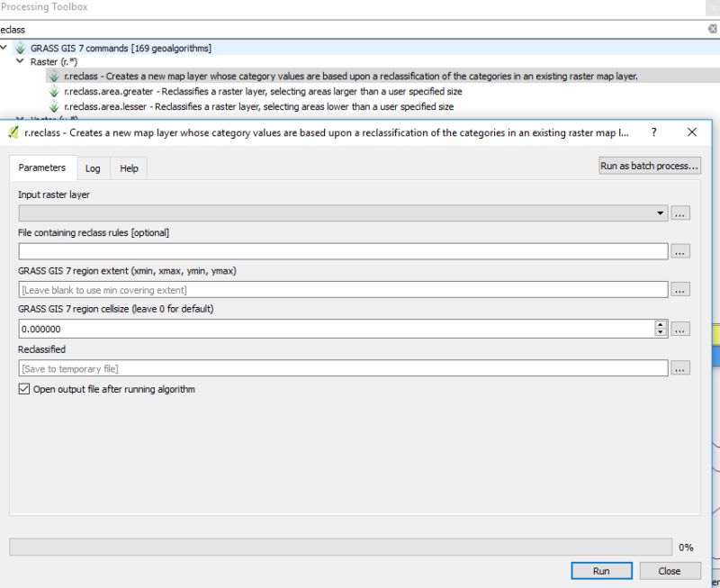Click the r.reclass.area.greater algorithm icon
Viewport: 720px width, 588px height.
tap(53, 91)
